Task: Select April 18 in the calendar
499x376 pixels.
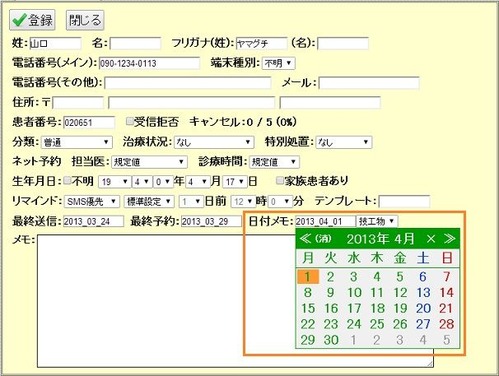Action: click(x=377, y=308)
